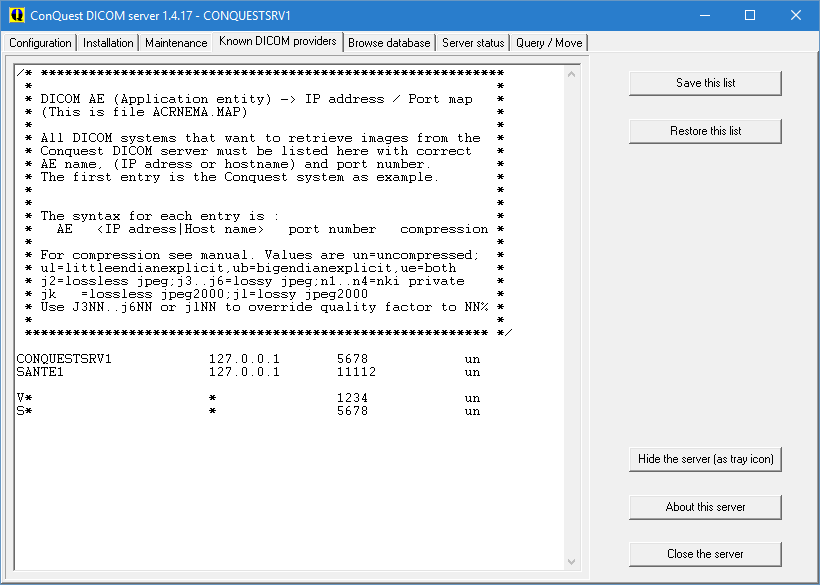Click the Close the server button
The width and height of the screenshot is (820, 585).
pos(705,554)
